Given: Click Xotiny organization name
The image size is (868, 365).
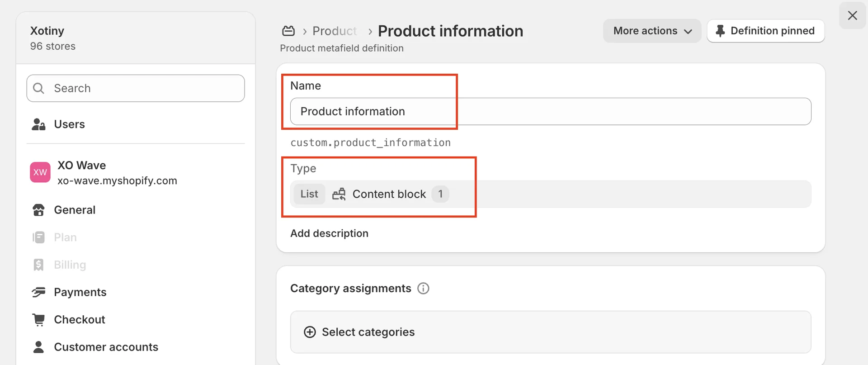Looking at the screenshot, I should (47, 31).
